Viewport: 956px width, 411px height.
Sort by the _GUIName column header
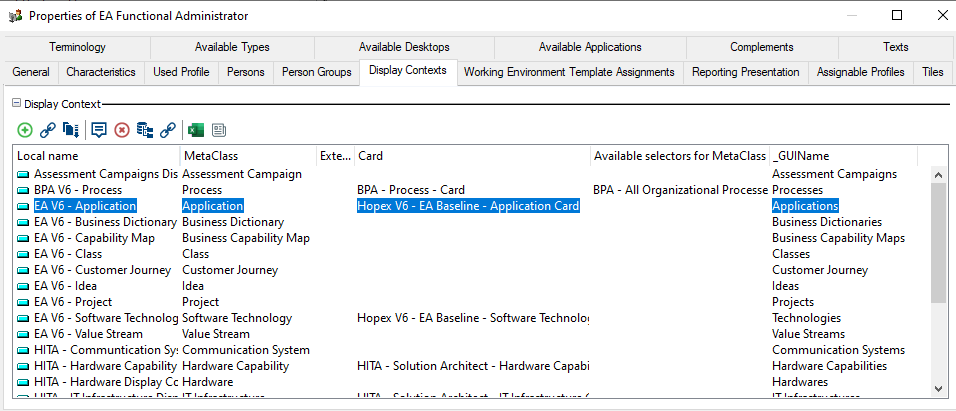click(843, 156)
